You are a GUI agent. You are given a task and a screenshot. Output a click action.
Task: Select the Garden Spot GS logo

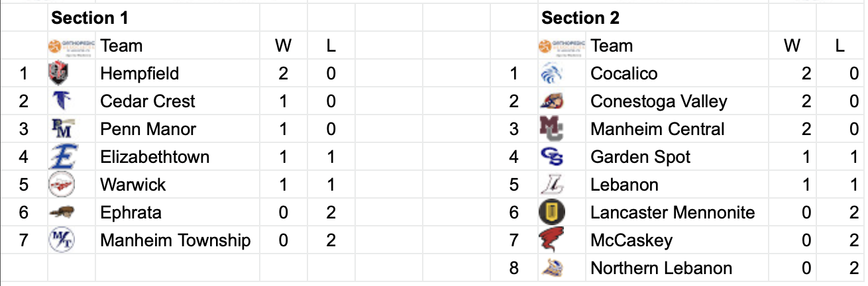point(551,157)
